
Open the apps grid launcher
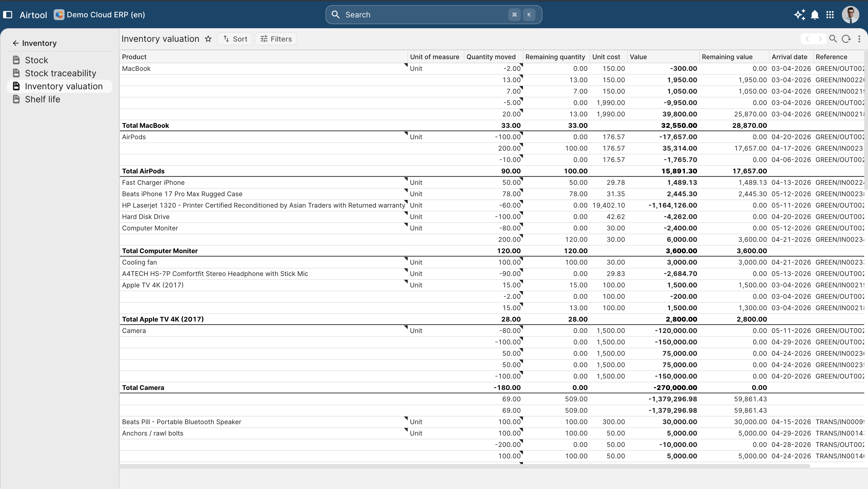(830, 15)
